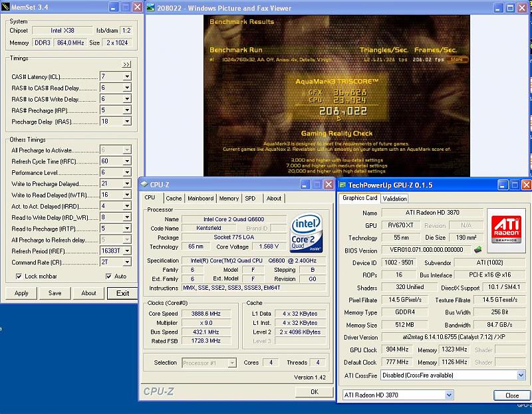Open the Act. to Act. Delayed (tRRD) dropdown

tap(127, 206)
